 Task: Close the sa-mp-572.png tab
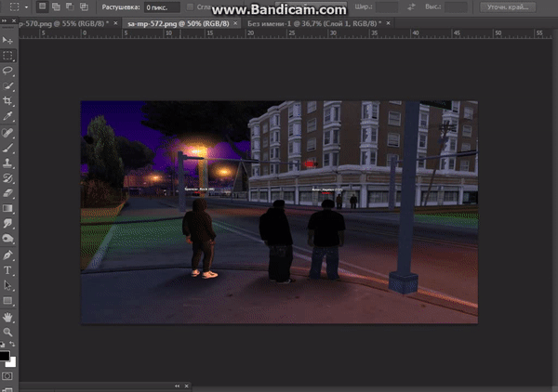pyautogui.click(x=235, y=23)
